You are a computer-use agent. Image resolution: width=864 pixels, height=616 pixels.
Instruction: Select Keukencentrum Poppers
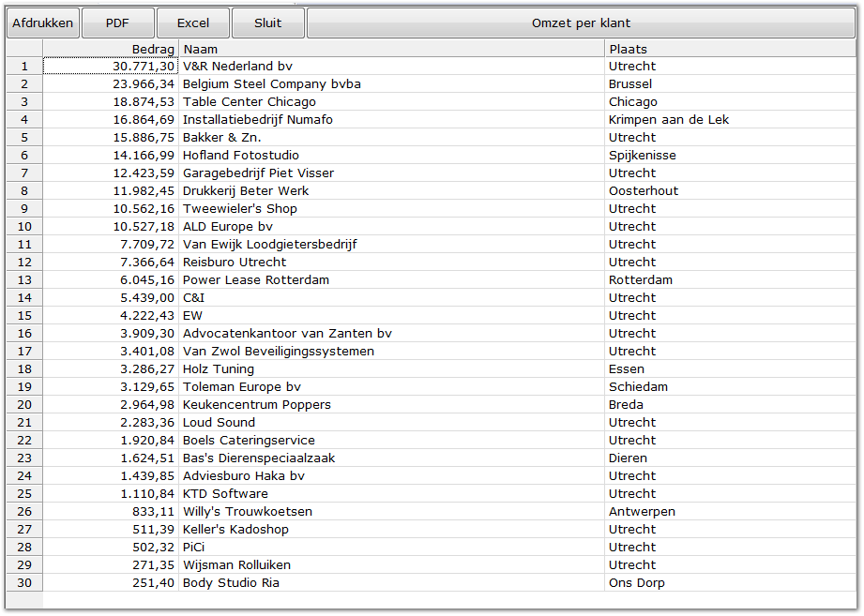tap(392, 404)
